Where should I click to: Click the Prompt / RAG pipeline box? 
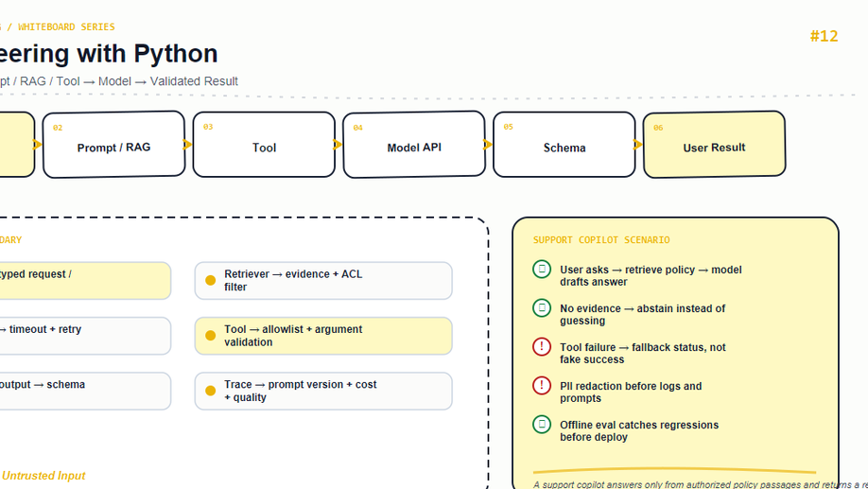[x=113, y=145]
